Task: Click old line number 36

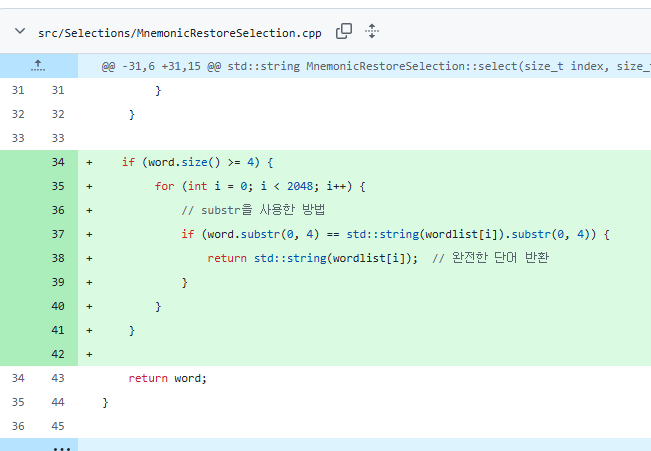Action: click(x=18, y=426)
